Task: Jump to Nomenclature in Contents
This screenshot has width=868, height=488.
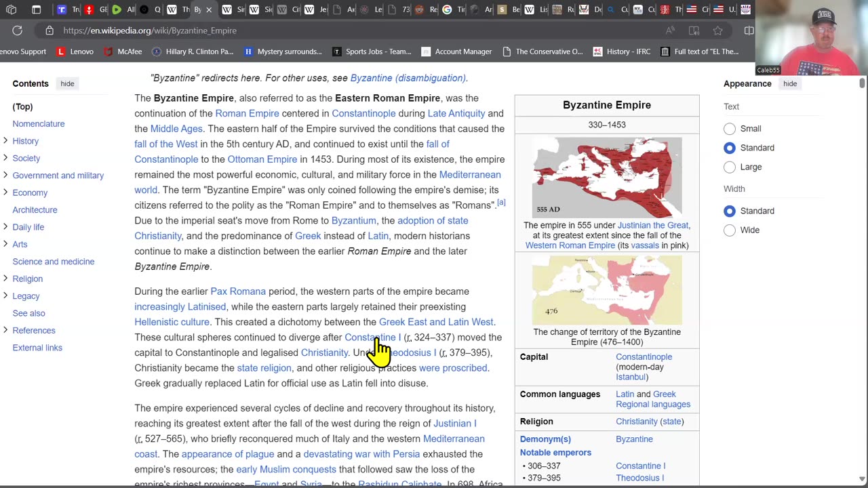Action: pyautogui.click(x=39, y=123)
